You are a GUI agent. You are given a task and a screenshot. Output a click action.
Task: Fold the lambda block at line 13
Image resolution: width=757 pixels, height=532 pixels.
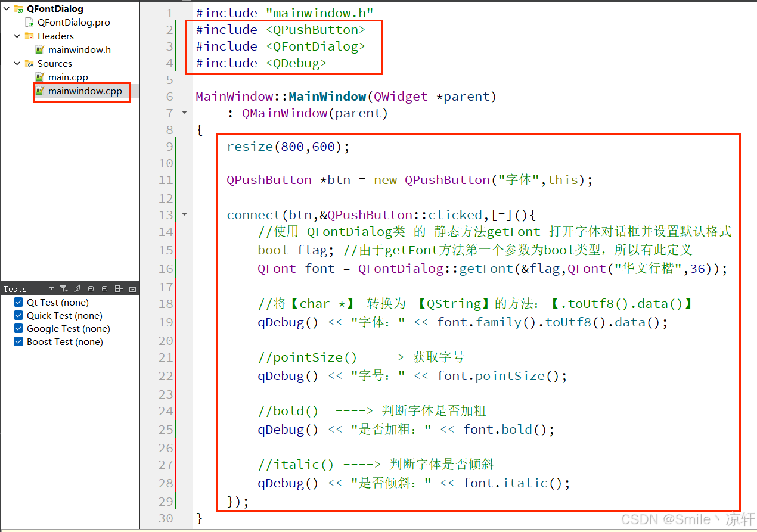pos(184,214)
